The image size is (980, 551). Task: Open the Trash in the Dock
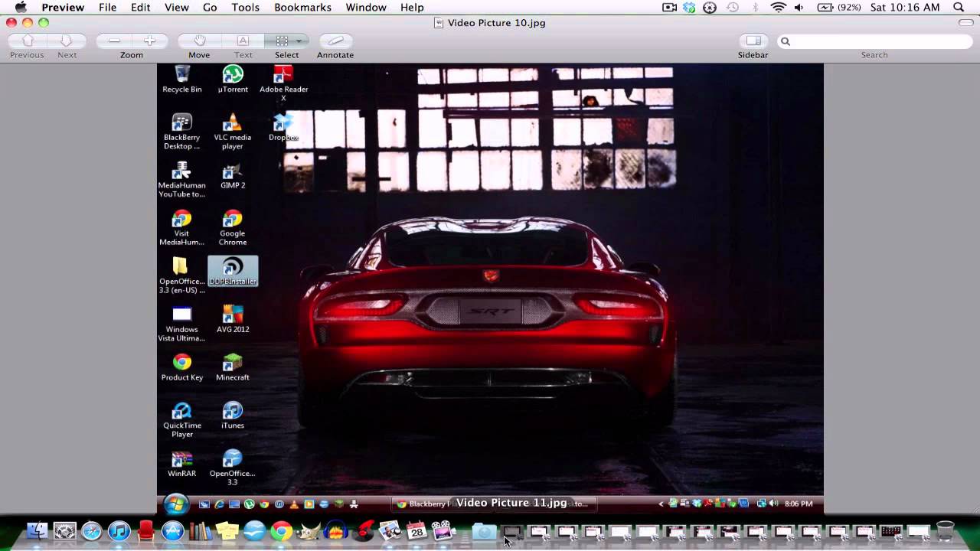click(946, 530)
